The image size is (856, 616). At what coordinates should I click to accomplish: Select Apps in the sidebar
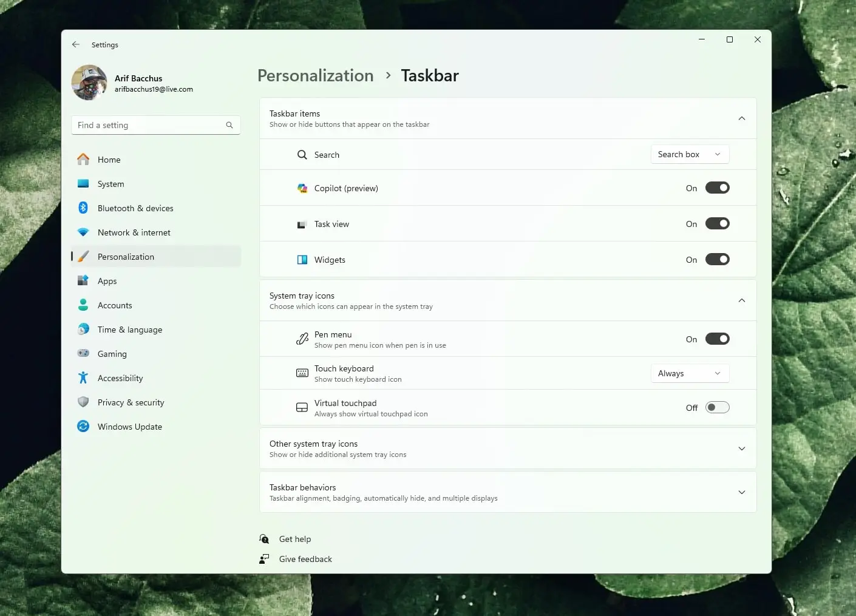[x=107, y=281]
